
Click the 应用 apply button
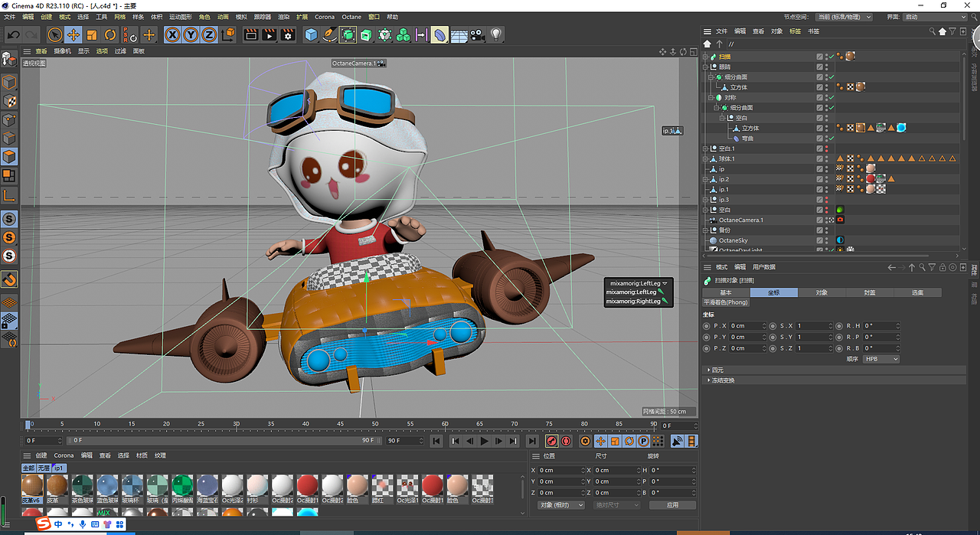672,505
